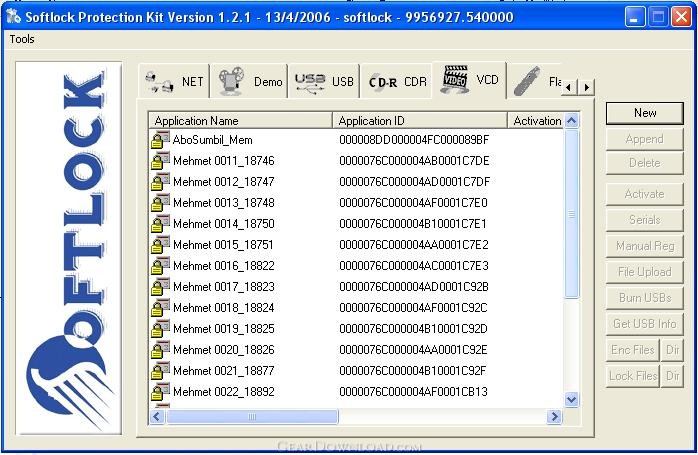Screen dimensions: 698x455
Task: Click ID 0000076C000004AC0001C7E3
Action: (414, 266)
